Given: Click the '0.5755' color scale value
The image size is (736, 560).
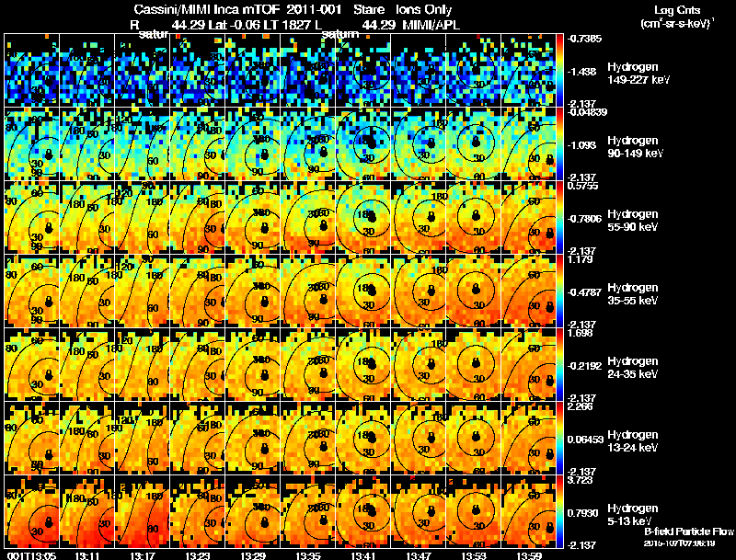Looking at the screenshot, I should 582,186.
